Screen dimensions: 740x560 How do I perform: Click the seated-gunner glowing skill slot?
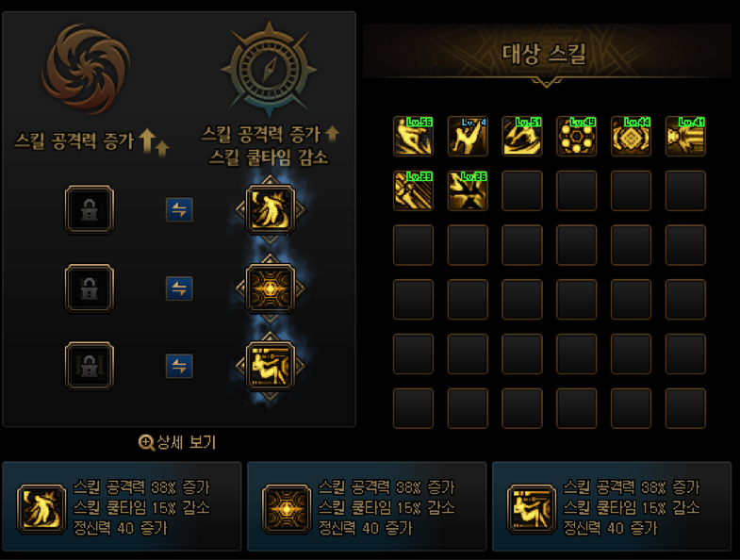coord(270,366)
